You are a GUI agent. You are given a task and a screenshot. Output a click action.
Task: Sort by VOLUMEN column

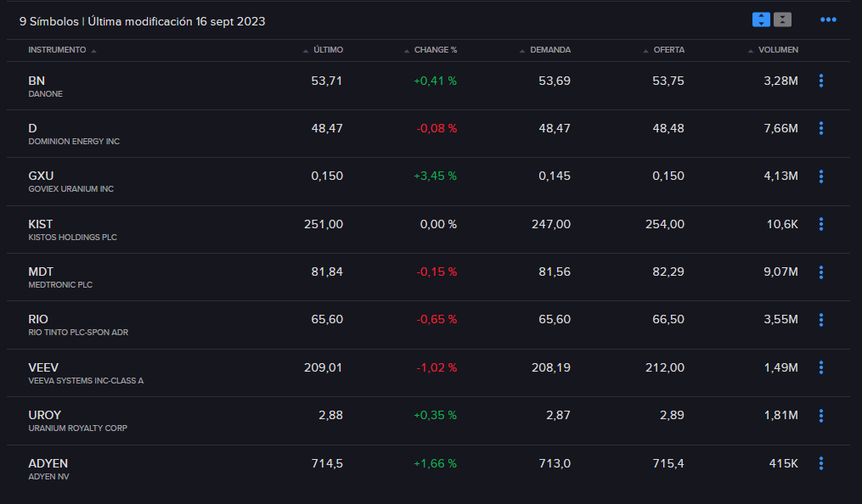pyautogui.click(x=773, y=50)
